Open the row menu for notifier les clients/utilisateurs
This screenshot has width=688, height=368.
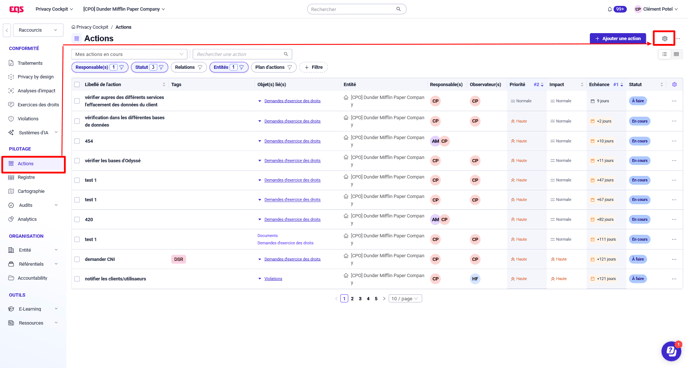674,279
